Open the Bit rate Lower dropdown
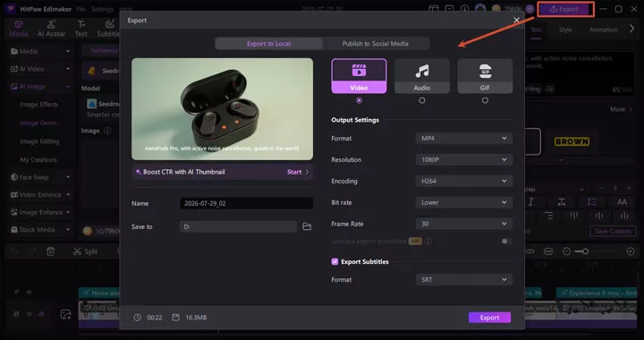This screenshot has height=340, width=644. [464, 202]
